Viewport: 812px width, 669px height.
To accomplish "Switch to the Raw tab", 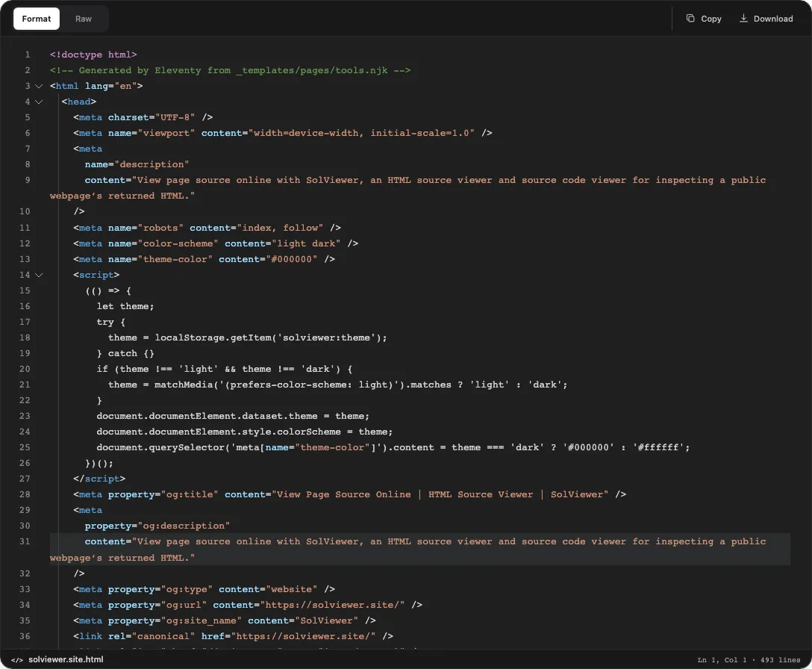I will click(84, 19).
